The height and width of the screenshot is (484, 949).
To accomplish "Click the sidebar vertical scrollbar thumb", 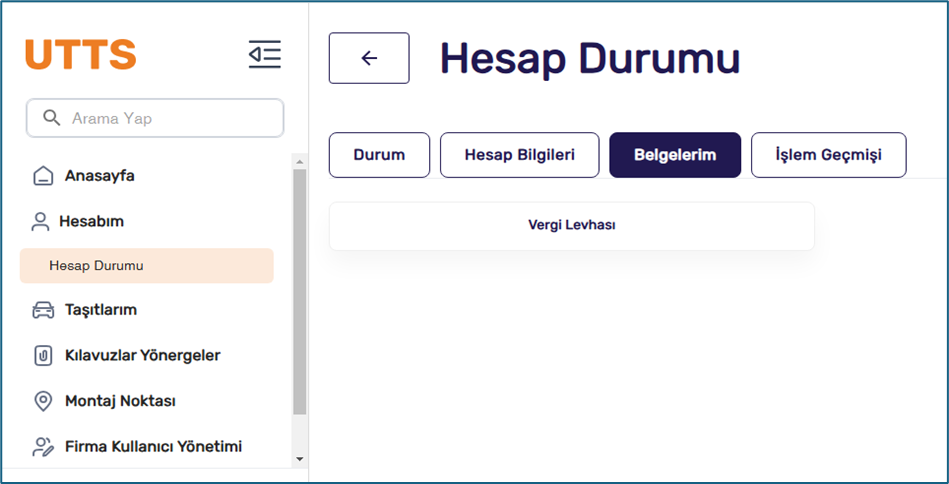I will 300,292.
